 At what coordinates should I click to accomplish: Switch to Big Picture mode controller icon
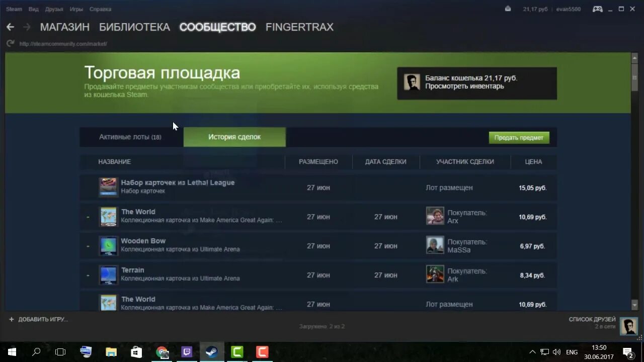pos(597,9)
